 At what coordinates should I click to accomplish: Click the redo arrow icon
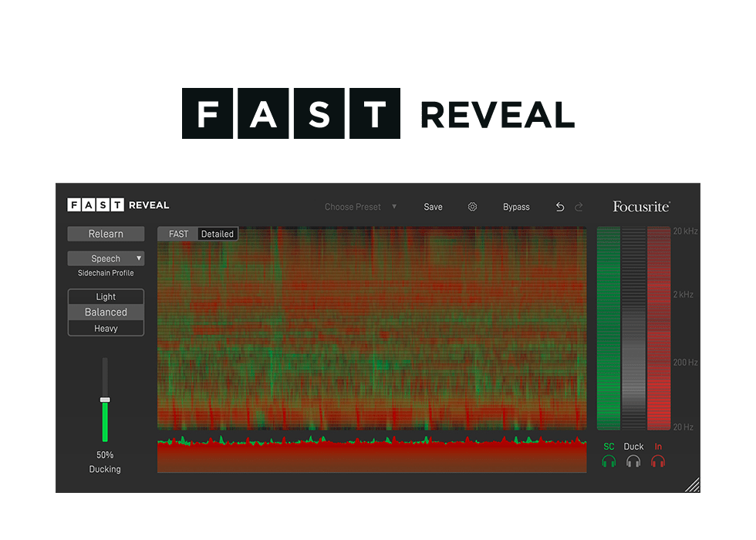pos(579,207)
